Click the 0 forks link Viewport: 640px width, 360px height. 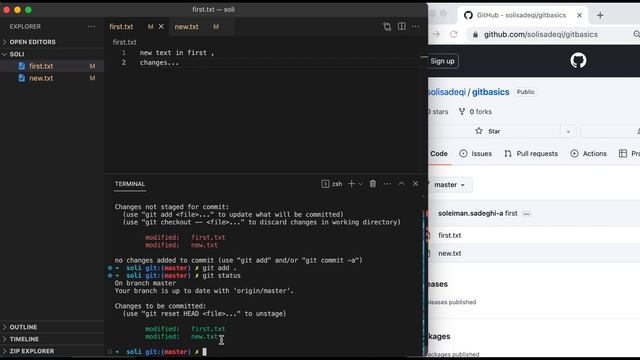475,111
